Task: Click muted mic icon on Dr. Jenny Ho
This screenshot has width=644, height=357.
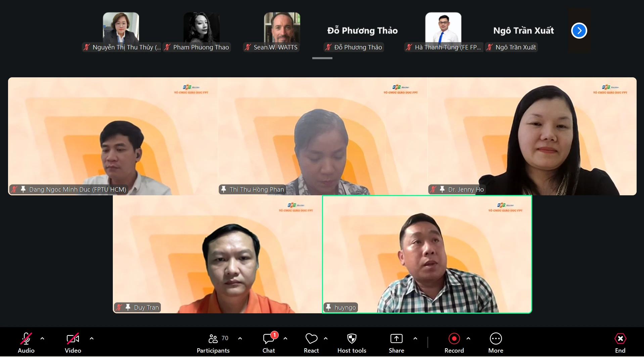Action: click(433, 189)
